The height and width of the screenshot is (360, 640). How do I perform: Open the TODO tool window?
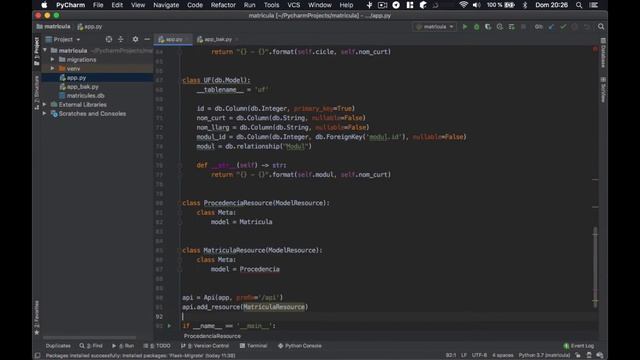click(157, 346)
